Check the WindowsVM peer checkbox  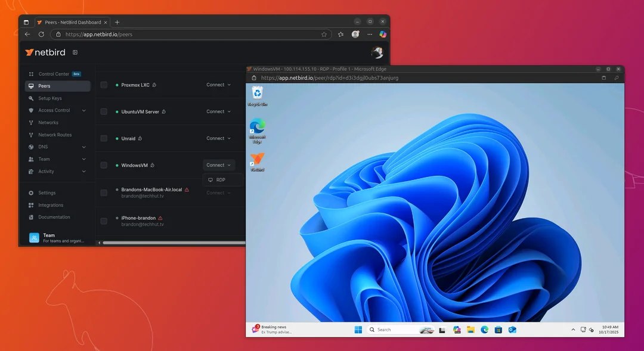coord(104,165)
